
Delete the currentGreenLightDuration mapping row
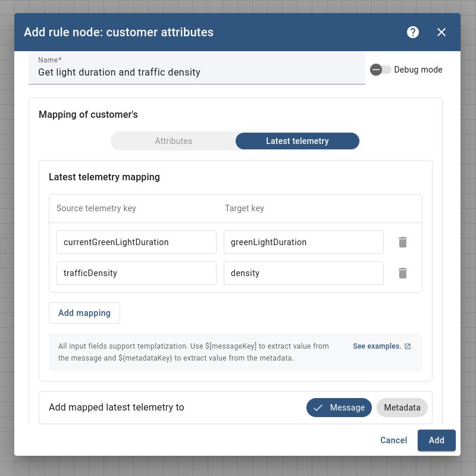click(x=403, y=242)
